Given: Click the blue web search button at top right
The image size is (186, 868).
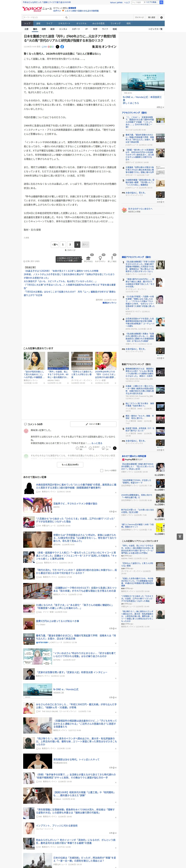Looking at the screenshot, I should click(161, 2).
